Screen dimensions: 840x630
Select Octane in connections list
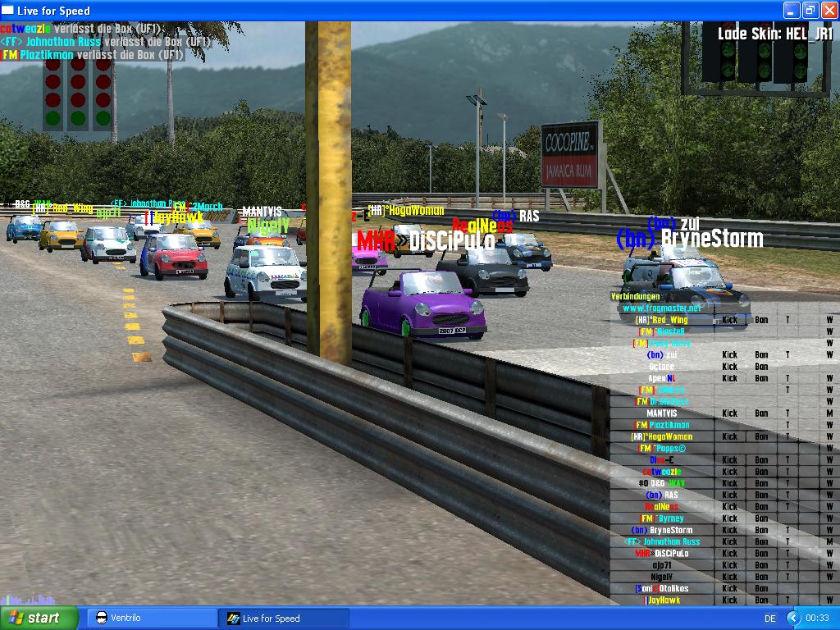tap(662, 367)
